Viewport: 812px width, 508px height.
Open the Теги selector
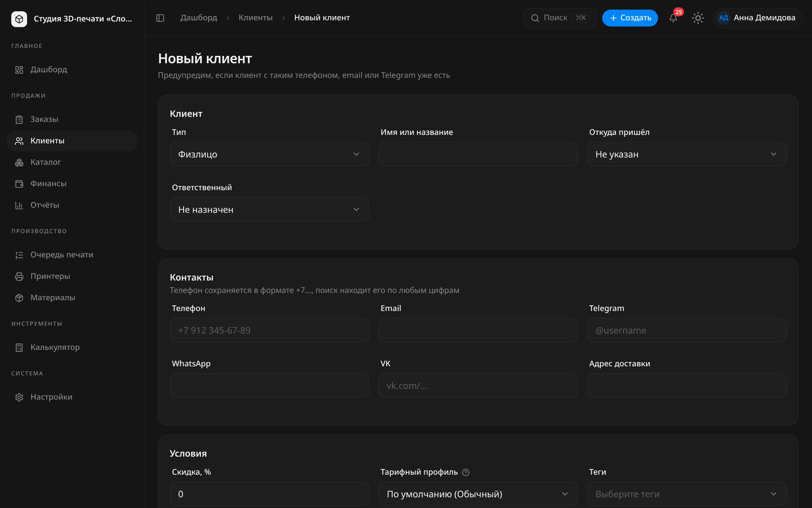(687, 494)
